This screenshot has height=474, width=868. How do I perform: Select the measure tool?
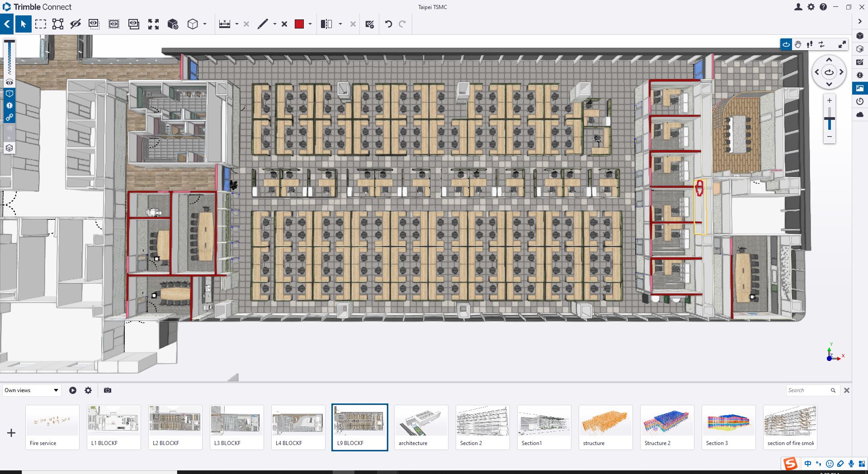click(x=225, y=24)
